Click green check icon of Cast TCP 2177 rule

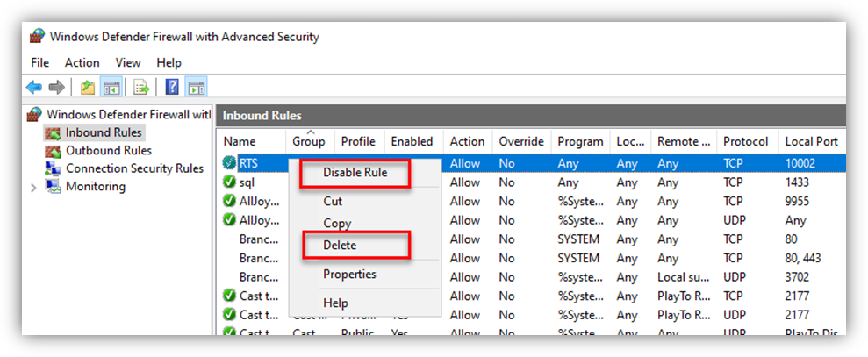tap(229, 296)
